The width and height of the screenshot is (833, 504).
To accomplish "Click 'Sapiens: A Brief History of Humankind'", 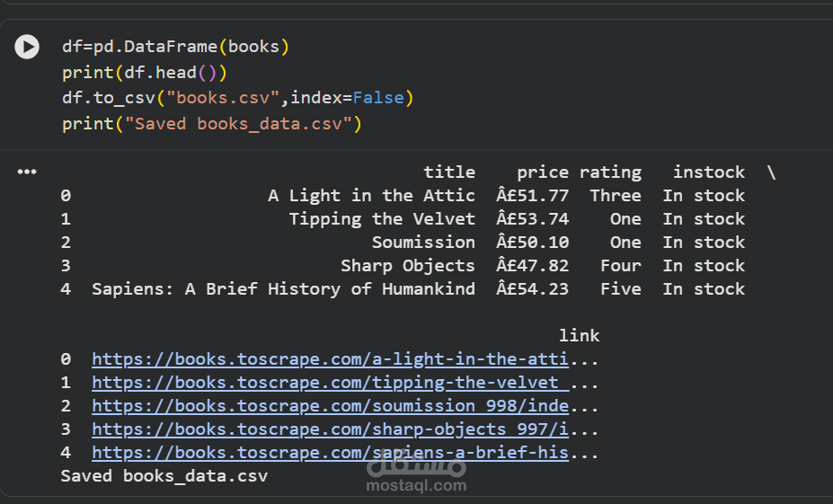I will coord(284,289).
